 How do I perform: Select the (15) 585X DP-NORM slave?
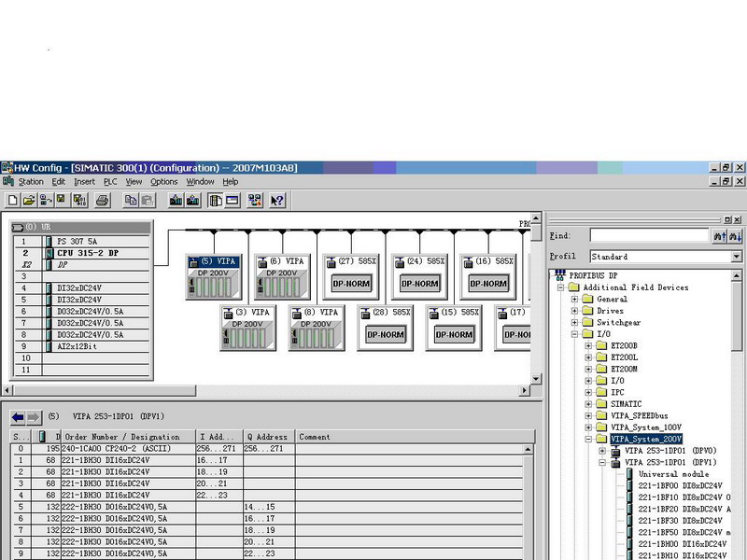pos(454,329)
